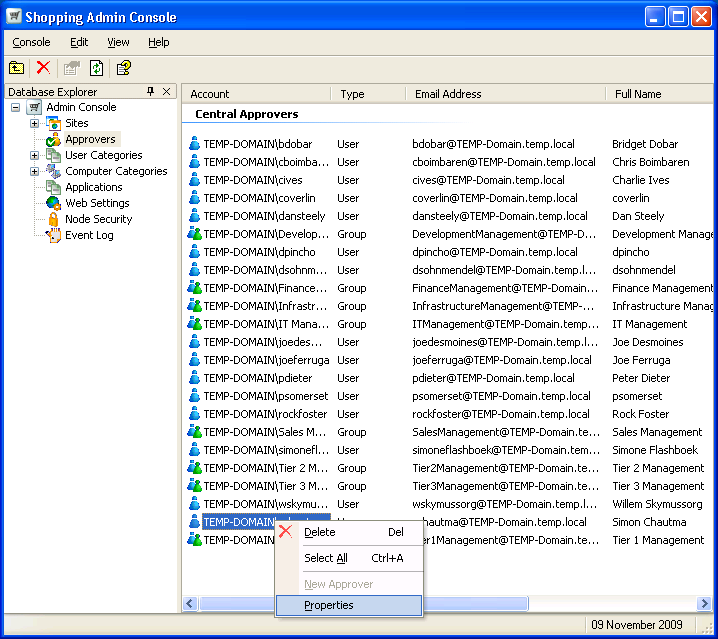Open the View menu
This screenshot has width=718, height=639.
click(x=118, y=42)
